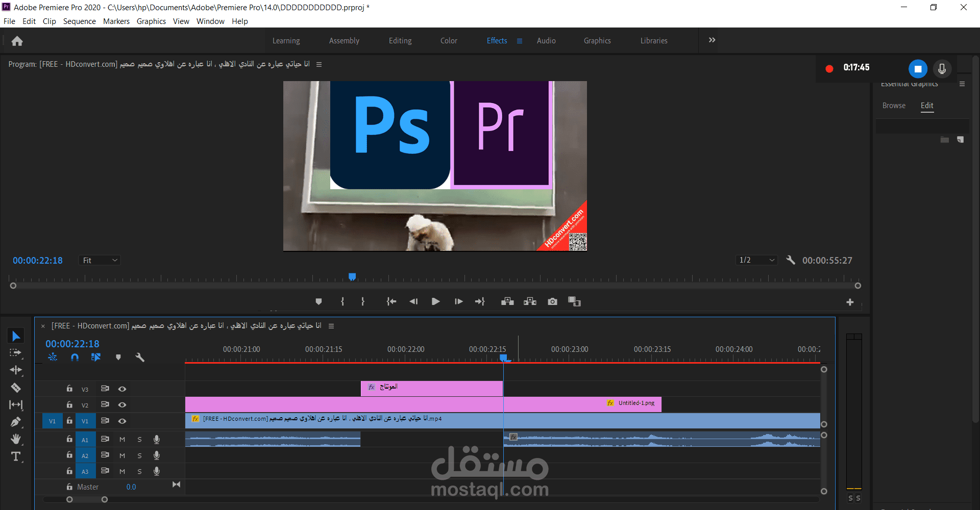The width and height of the screenshot is (980, 510).
Task: Click the Program monitor playhead marker
Action: tap(352, 276)
